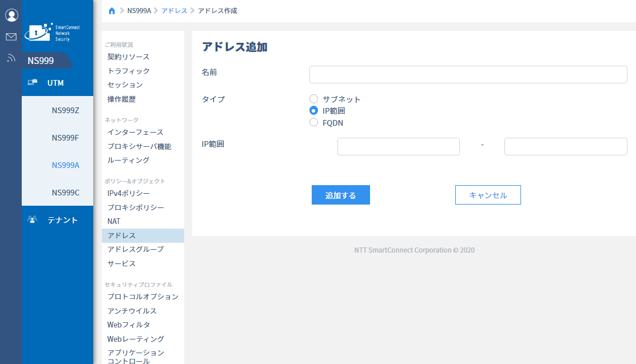Open 契約リソース menu item
This screenshot has width=636, height=364.
128,57
